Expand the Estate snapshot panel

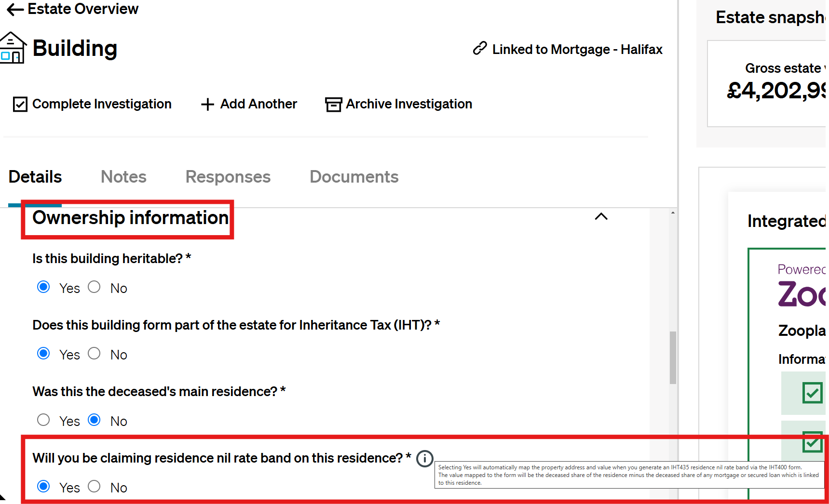tap(771, 17)
